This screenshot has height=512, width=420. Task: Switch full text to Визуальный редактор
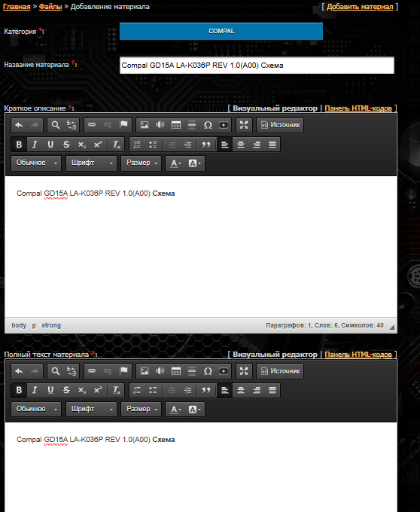click(275, 355)
